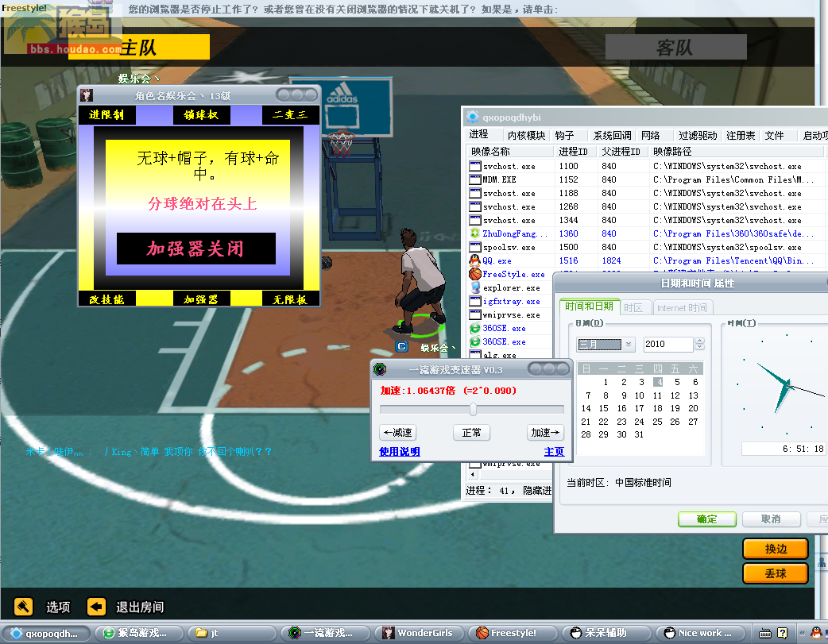
Task: Click the 锁球权 cheat button
Action: coord(201,115)
